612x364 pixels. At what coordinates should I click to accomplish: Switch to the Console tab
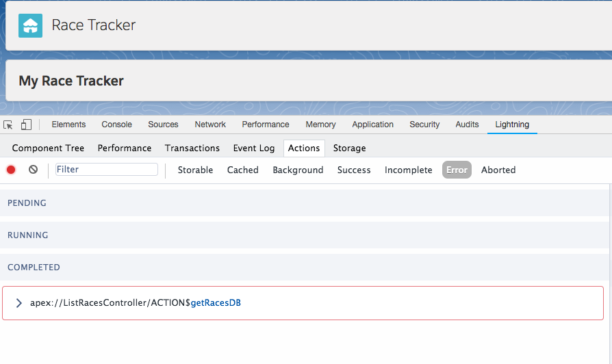click(116, 125)
